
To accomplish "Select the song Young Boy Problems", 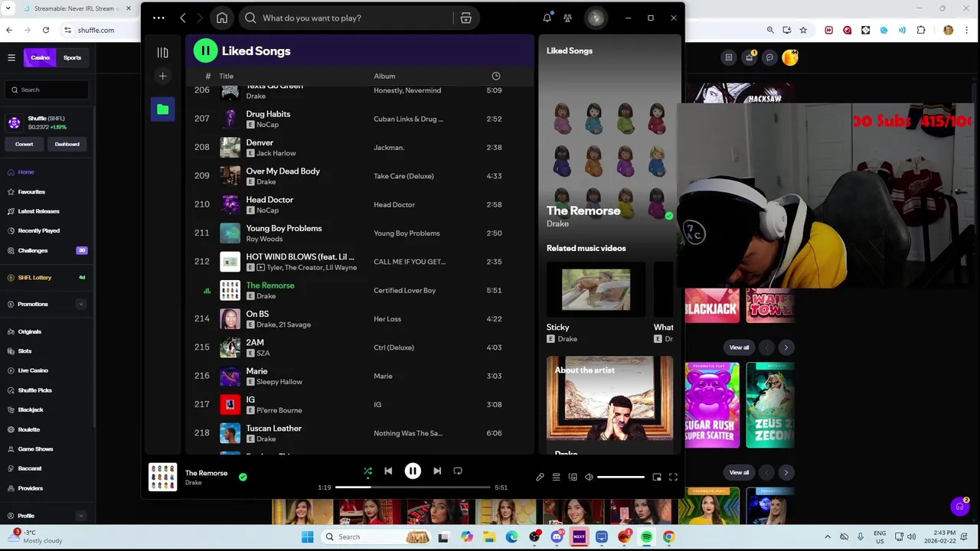I will coord(283,228).
